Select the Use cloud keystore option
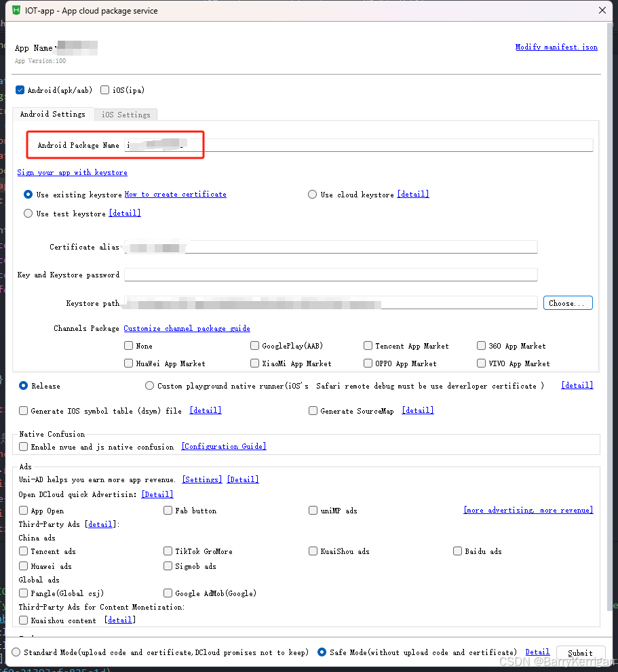The width and height of the screenshot is (618, 672). 312,194
